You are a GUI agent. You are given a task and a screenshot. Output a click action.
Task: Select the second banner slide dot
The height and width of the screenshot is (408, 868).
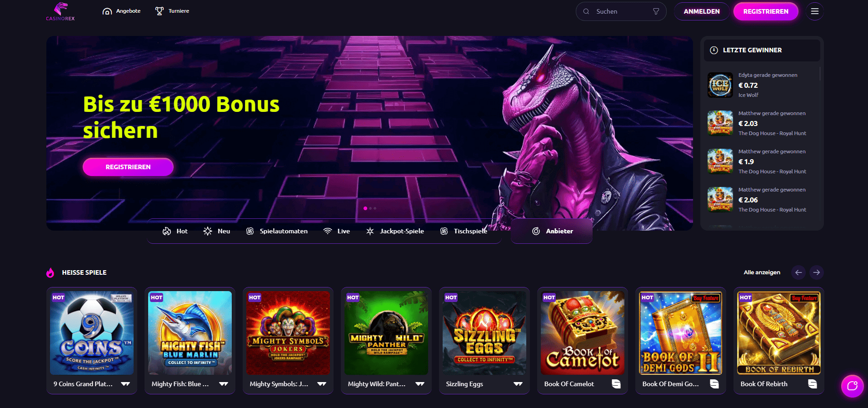click(370, 208)
